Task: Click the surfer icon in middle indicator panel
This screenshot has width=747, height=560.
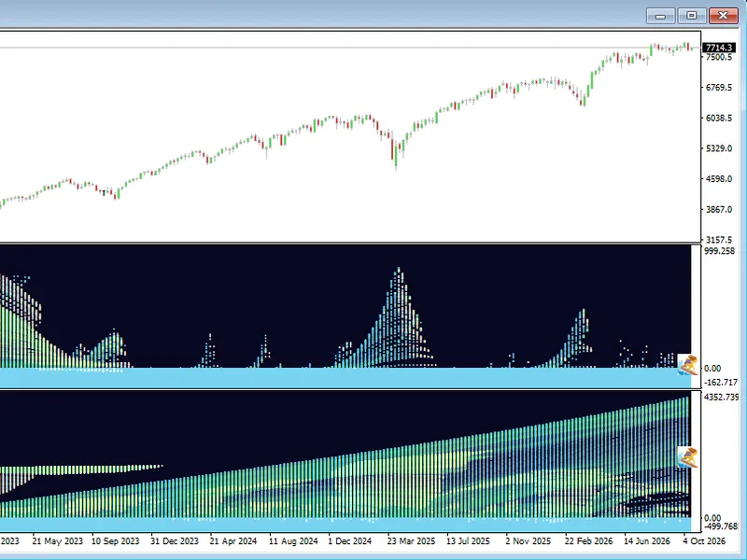Action: pyautogui.click(x=687, y=365)
